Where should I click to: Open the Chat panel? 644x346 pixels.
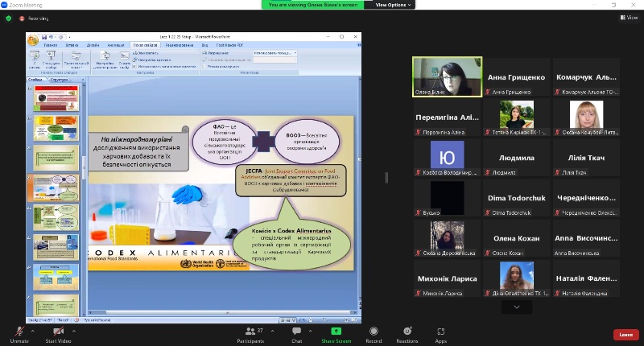point(297,331)
